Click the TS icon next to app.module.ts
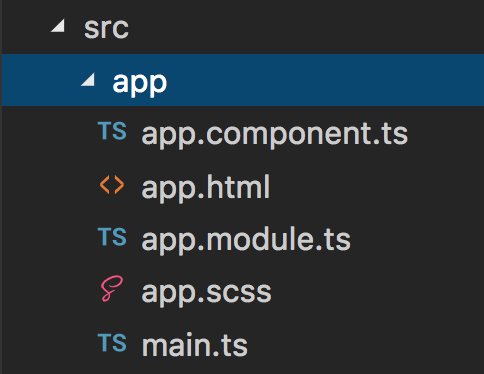 pyautogui.click(x=112, y=237)
